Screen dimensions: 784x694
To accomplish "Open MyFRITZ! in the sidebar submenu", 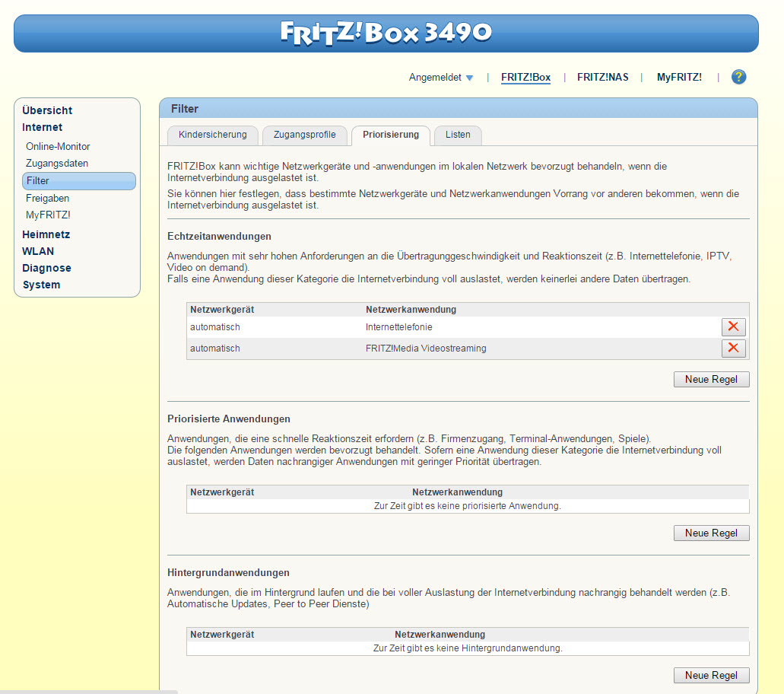I will [48, 215].
